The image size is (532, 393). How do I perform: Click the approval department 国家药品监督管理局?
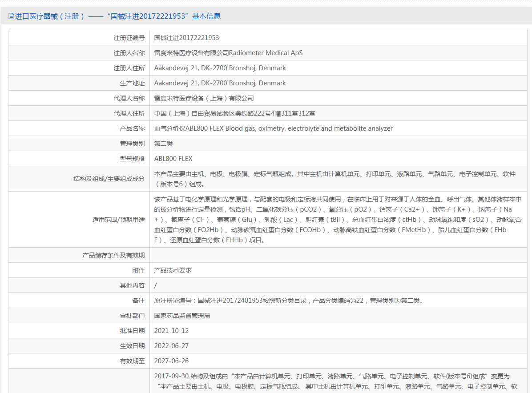182,316
